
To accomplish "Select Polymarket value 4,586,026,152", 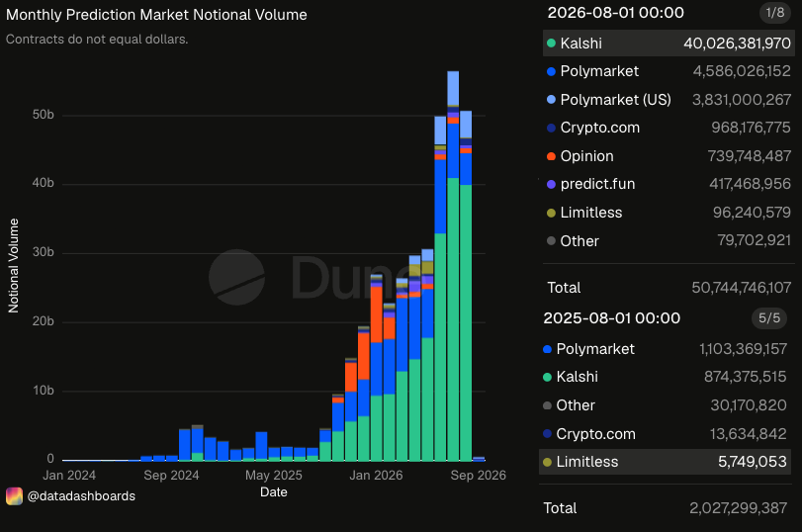I will (x=742, y=71).
